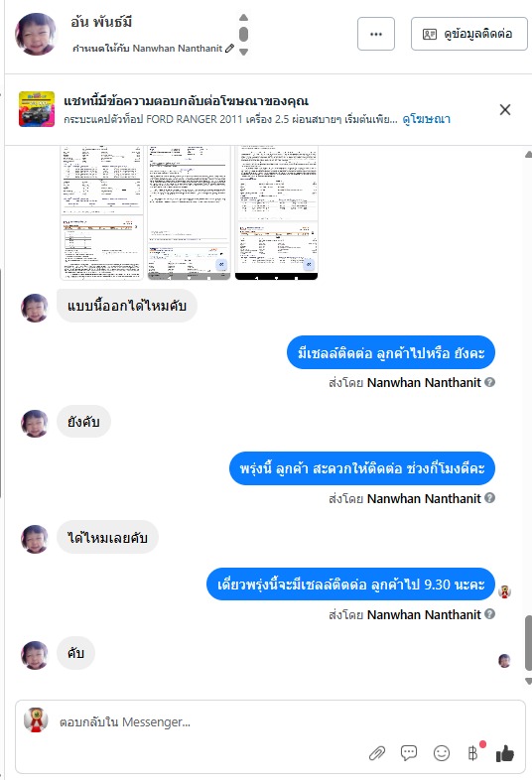Click the info icon beside first Nanwhan Nanthanit
Screen dimensions: 532x780
[x=489, y=382]
